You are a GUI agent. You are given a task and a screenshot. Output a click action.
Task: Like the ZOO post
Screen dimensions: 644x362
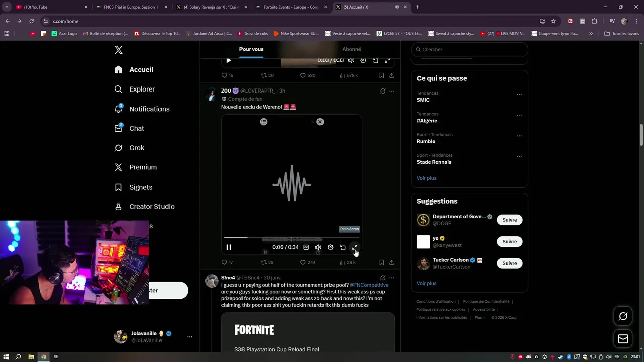[307, 262]
